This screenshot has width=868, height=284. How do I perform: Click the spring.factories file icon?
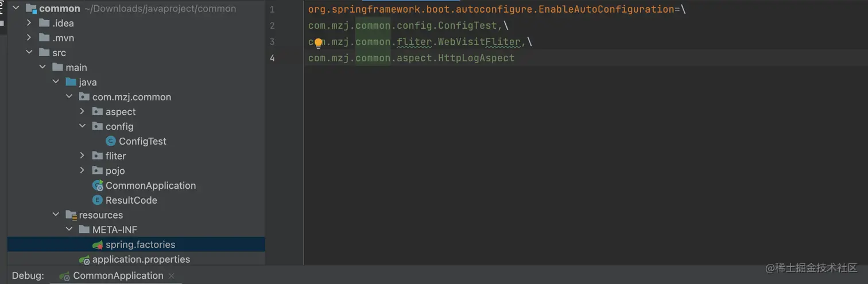click(98, 244)
